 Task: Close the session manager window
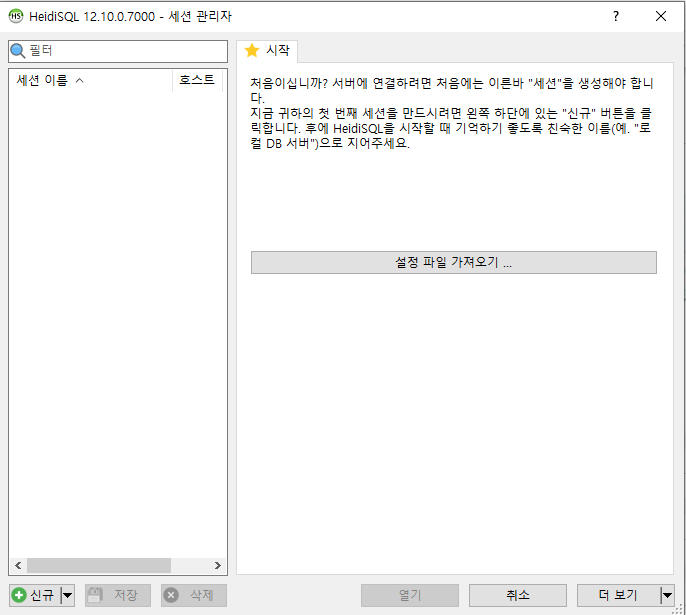pos(661,16)
